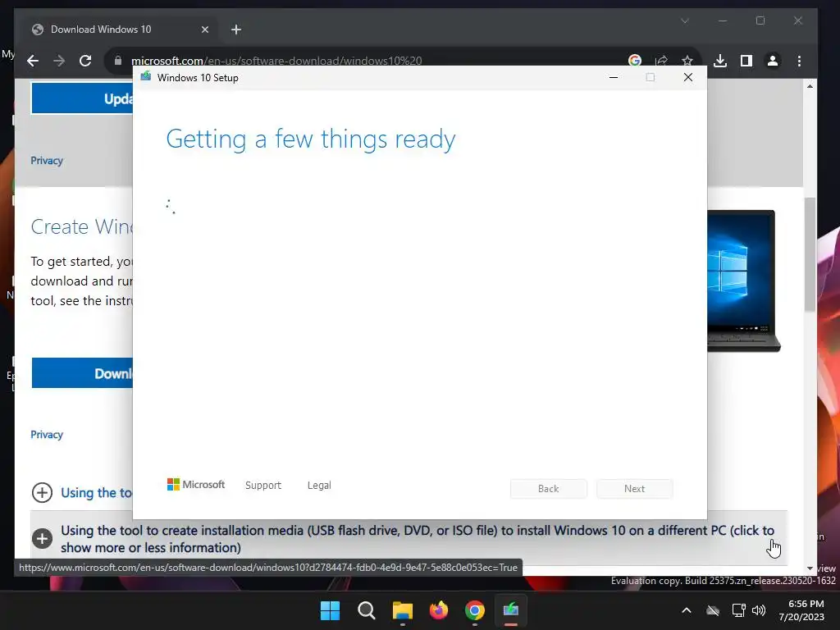Share this page via address bar icon
Image resolution: width=840 pixels, height=630 pixels.
click(x=661, y=61)
